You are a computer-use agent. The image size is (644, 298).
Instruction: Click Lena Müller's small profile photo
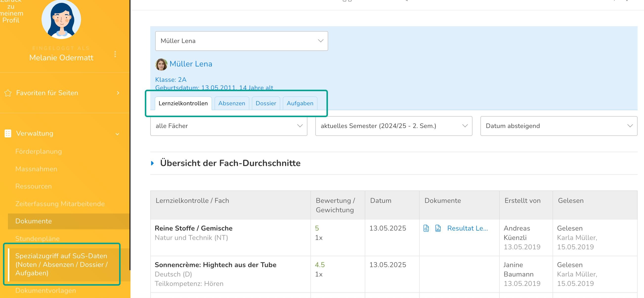coord(161,64)
